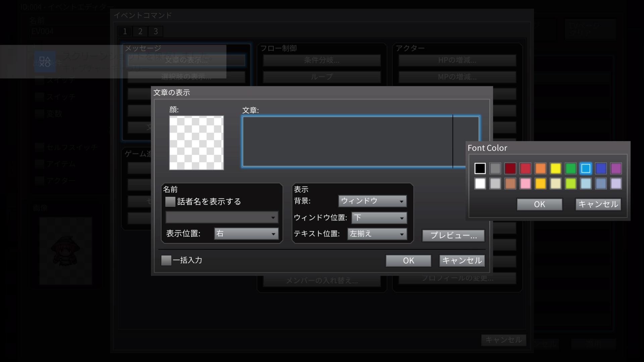Enable the 話者名を表示する checkbox

(170, 201)
